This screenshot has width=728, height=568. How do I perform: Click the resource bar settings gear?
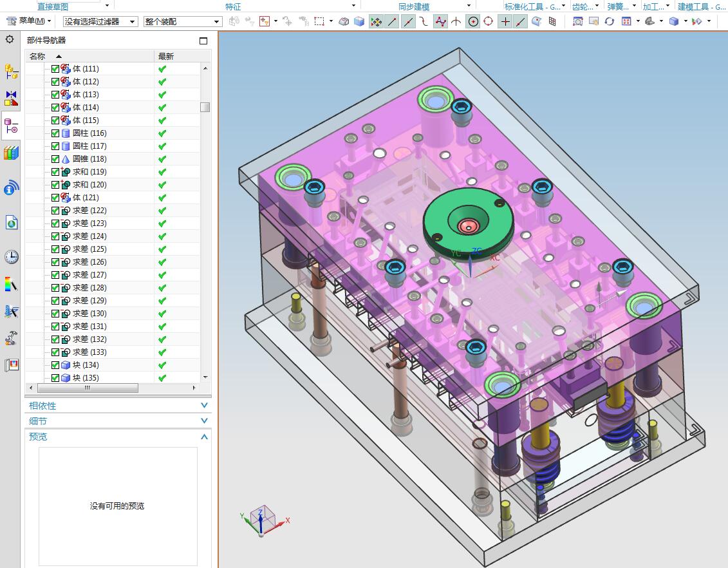point(10,40)
